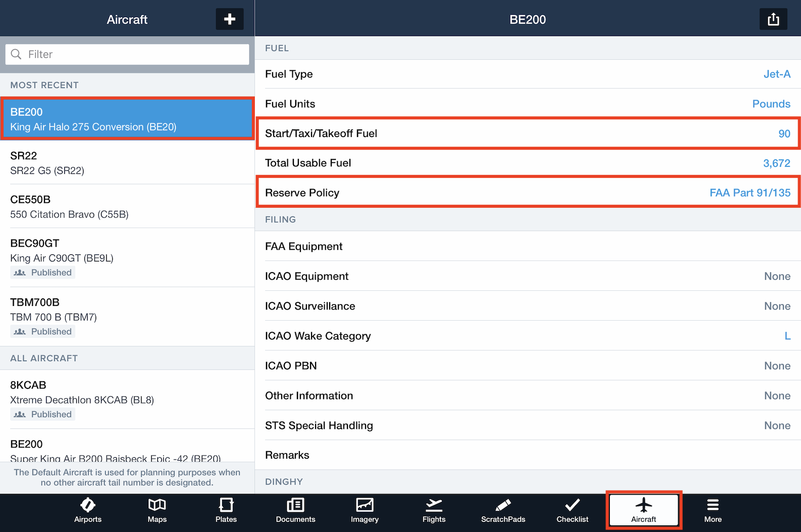Select the 8KCAB Xtreme Decathlon aircraft
This screenshot has width=801, height=532.
(x=127, y=400)
